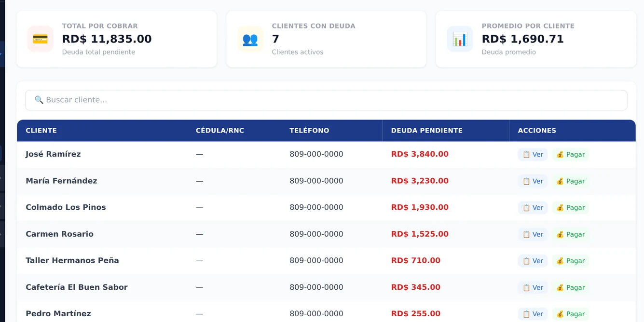The height and width of the screenshot is (322, 644).
Task: Select the José Ramírez client name
Action: 53,154
